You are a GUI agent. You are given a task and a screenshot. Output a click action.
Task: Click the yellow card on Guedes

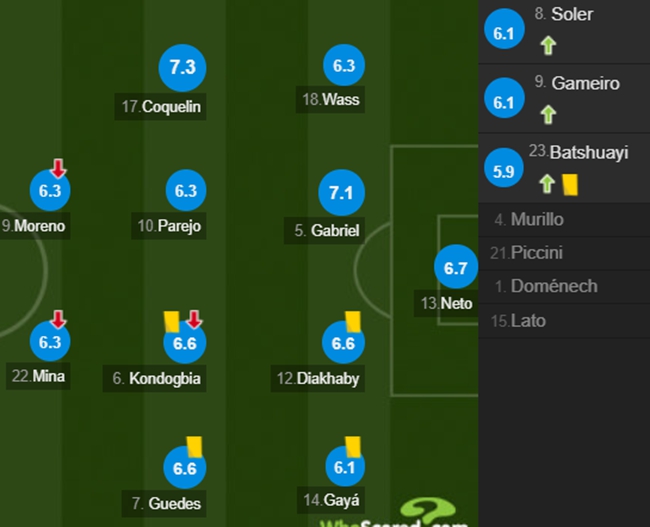coord(194,446)
